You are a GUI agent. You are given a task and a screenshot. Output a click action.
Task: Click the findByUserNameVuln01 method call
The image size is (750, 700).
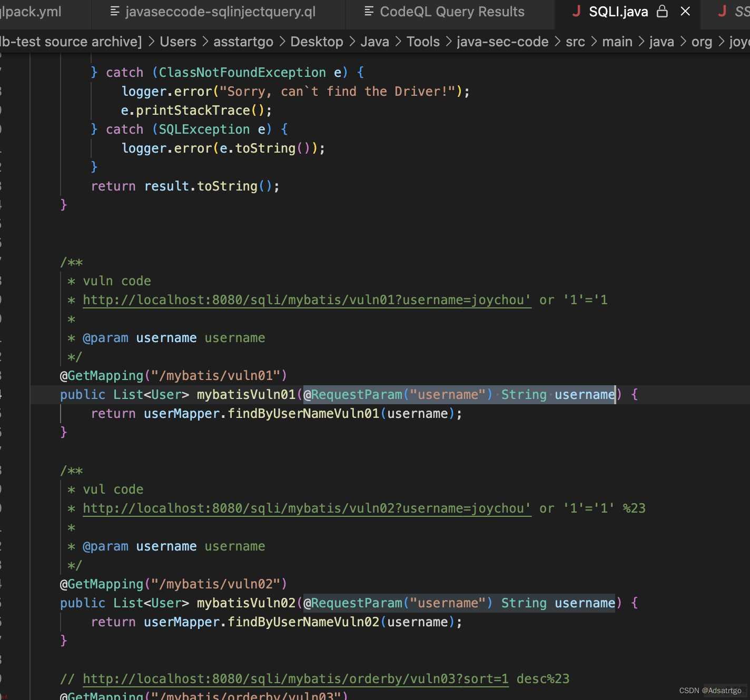tap(303, 414)
